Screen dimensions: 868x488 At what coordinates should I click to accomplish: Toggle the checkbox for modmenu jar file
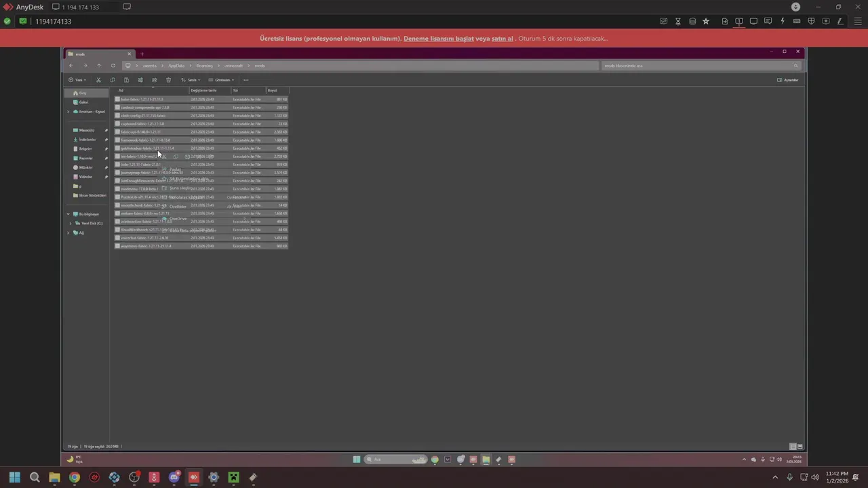(117, 189)
